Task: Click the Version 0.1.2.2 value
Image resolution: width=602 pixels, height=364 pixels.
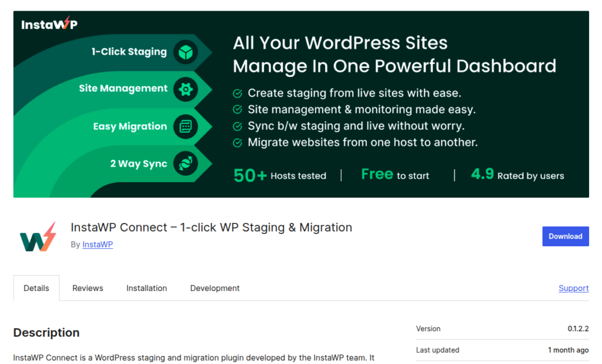Action: pyautogui.click(x=578, y=329)
